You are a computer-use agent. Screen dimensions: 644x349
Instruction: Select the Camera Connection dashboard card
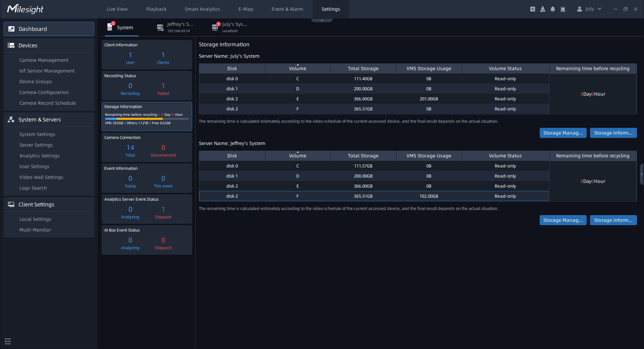pos(147,147)
